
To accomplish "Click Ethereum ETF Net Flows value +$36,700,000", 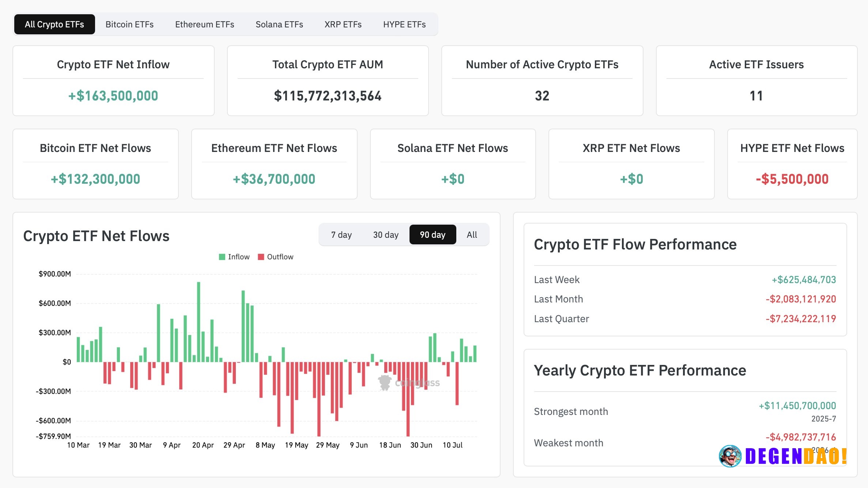I will [274, 179].
